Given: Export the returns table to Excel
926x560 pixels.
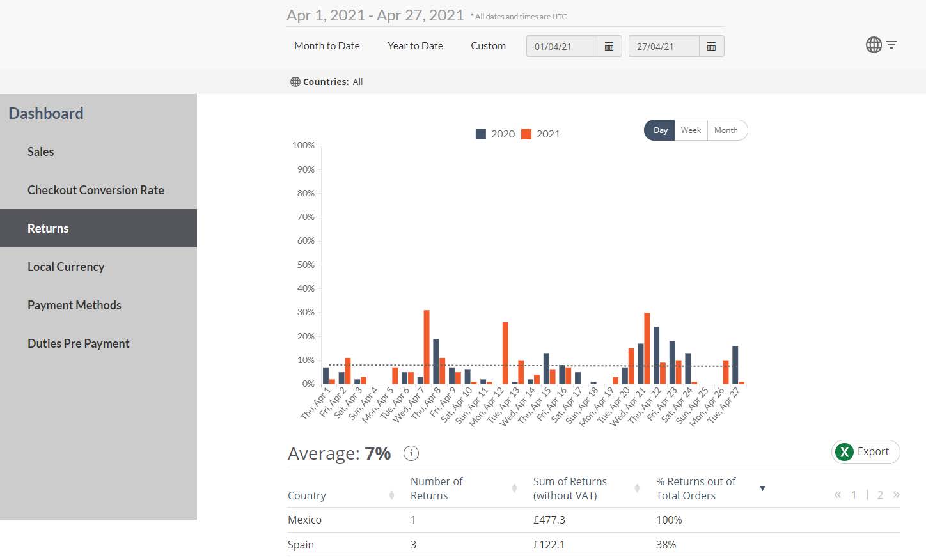Looking at the screenshot, I should pos(866,452).
